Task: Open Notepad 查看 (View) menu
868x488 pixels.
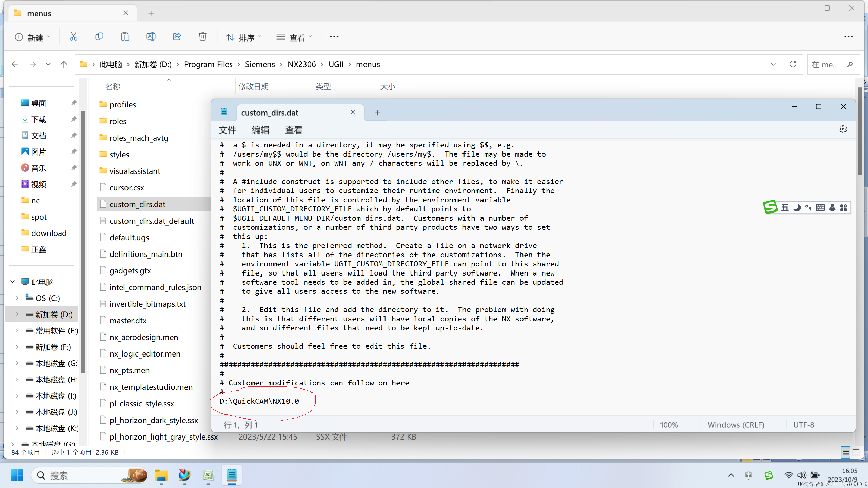Action: [x=294, y=130]
